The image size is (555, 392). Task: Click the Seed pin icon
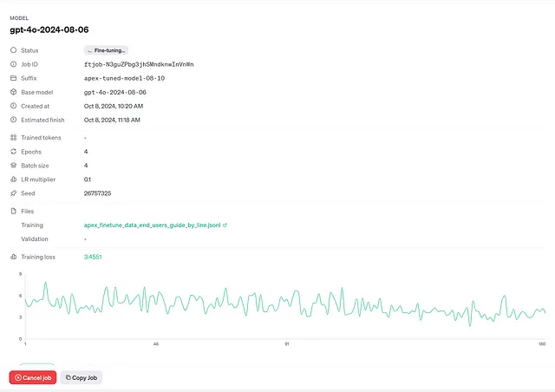[x=14, y=193]
